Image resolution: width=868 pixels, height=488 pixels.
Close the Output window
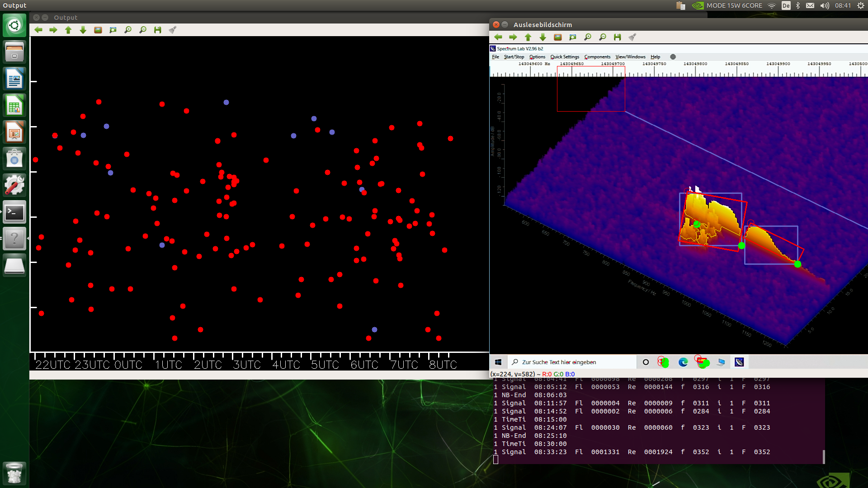[36, 18]
